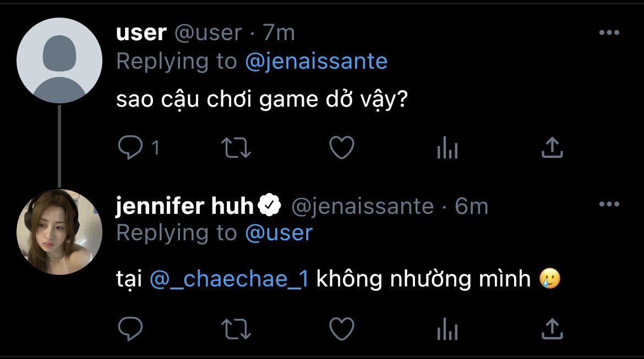Reply to jennifer huh's tweet
The image size is (644, 359).
[x=130, y=329]
